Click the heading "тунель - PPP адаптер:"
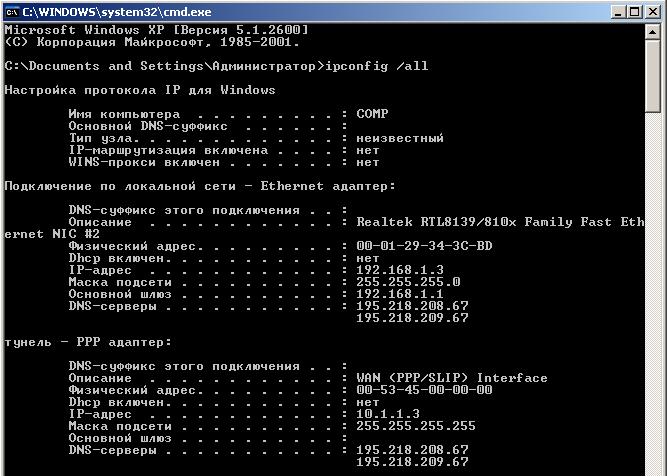The image size is (667, 476). 88,342
